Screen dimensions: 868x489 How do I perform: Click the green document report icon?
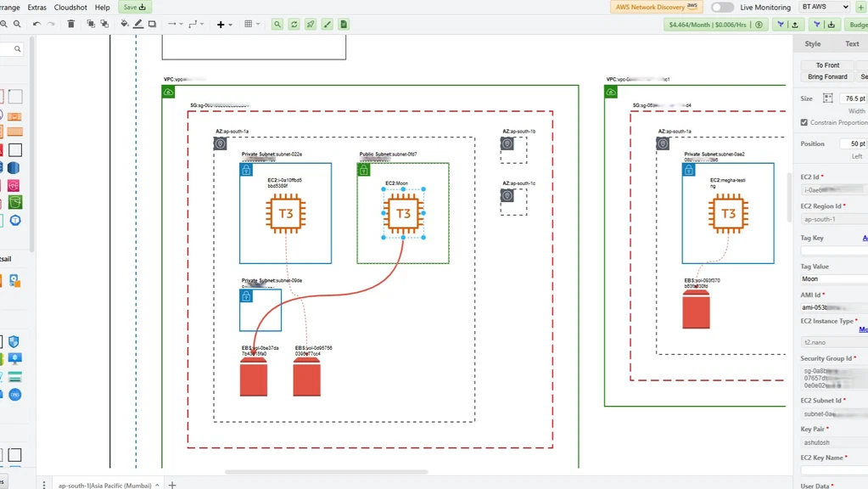tap(344, 25)
